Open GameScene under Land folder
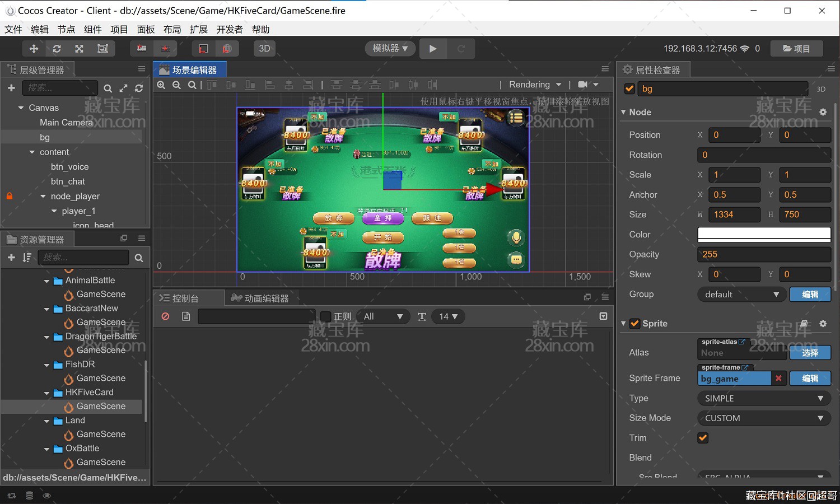This screenshot has width=840, height=504. coord(101,434)
